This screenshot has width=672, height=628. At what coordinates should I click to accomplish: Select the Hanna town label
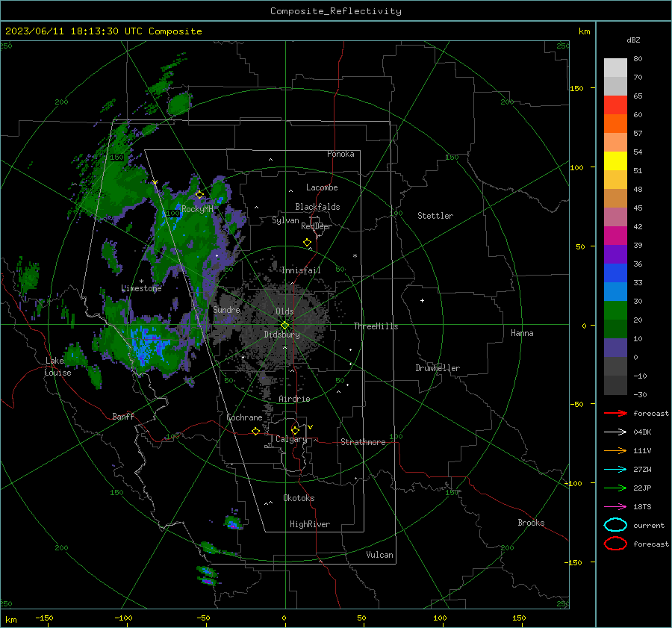(x=522, y=333)
